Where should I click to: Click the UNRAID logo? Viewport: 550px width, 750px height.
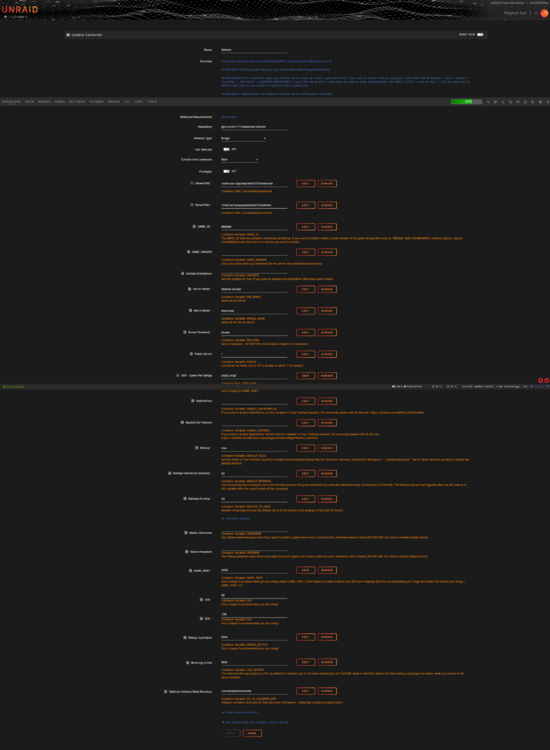pos(20,9)
